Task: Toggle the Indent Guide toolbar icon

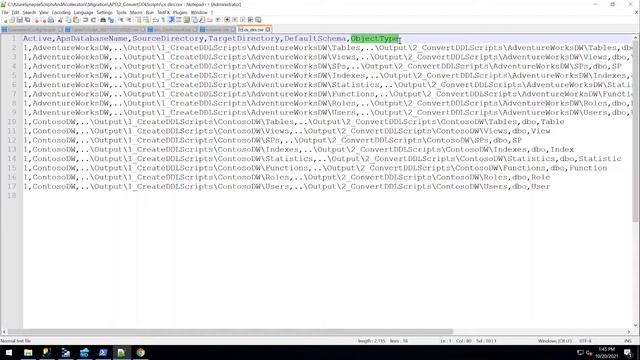Action: (171, 20)
